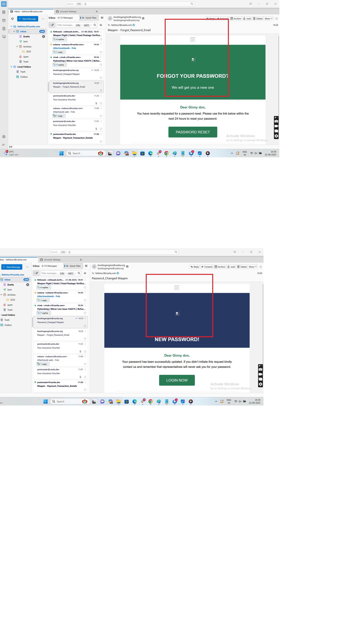Click the collapse spaces toolbar arrow icon
The height and width of the screenshot is (644, 344).
(x=4, y=145)
